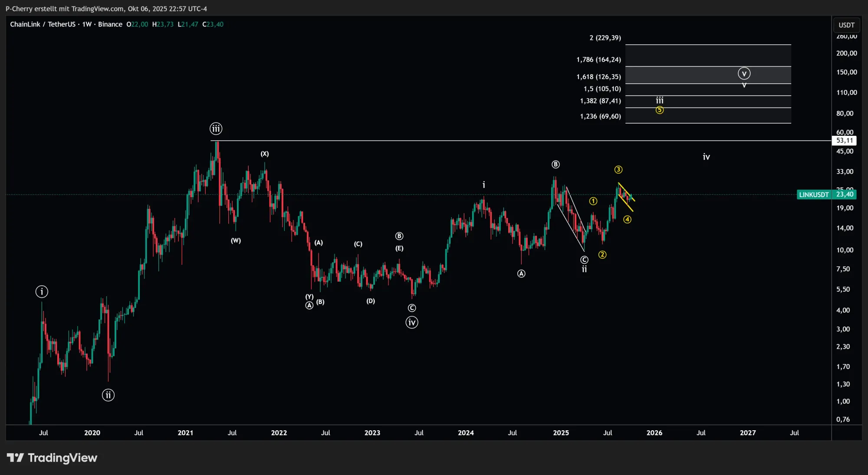Viewport: 868px width, 475px height.
Task: Click the ChainLink / TetherUS symbol title
Action: [43, 24]
